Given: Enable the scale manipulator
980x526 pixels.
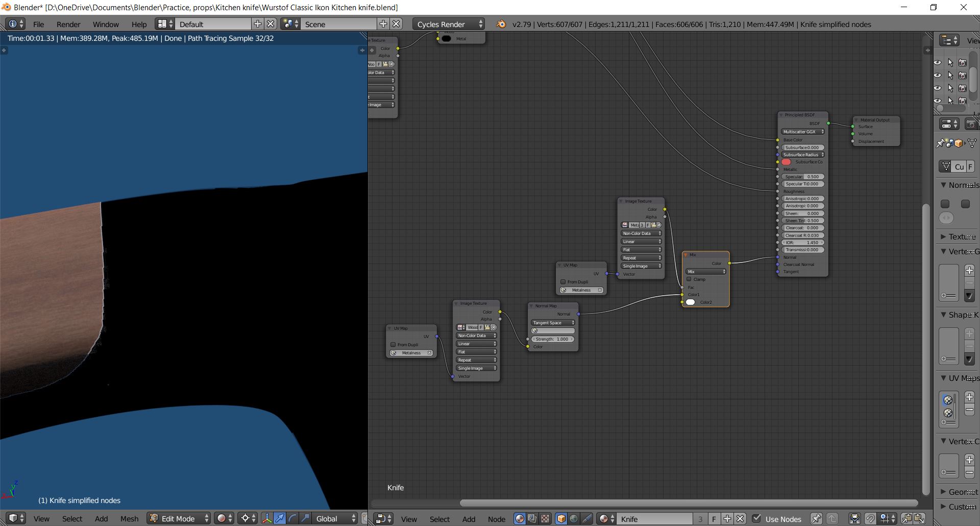Looking at the screenshot, I should click(305, 518).
